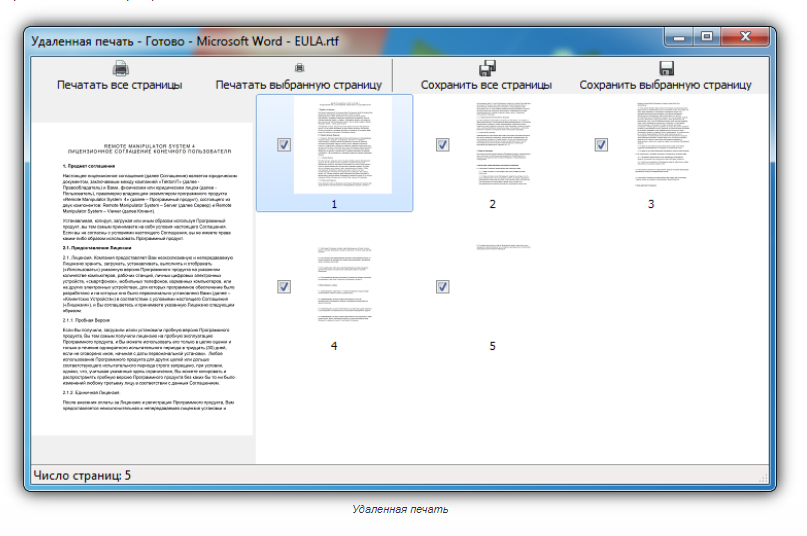This screenshot has width=807, height=536.
Task: Open page 3 thumbnail
Action: 662,144
